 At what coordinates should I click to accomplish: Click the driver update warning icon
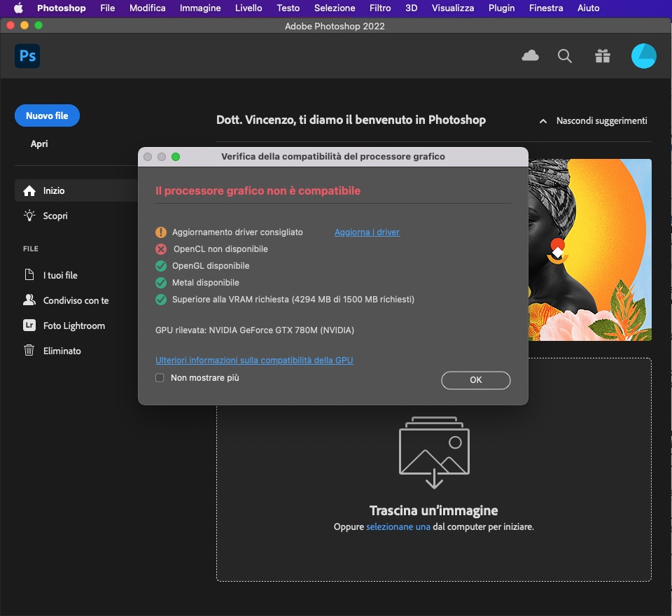(161, 232)
